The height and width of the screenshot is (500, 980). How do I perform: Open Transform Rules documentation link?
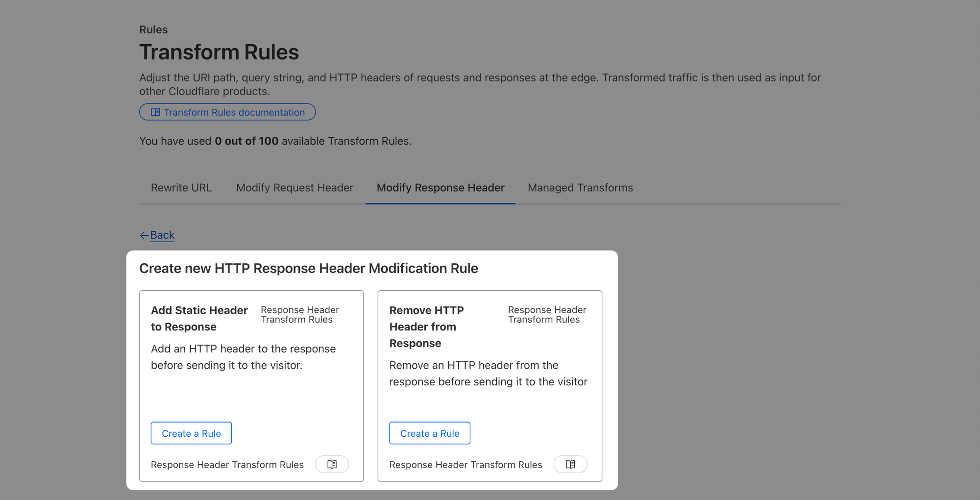(x=227, y=112)
